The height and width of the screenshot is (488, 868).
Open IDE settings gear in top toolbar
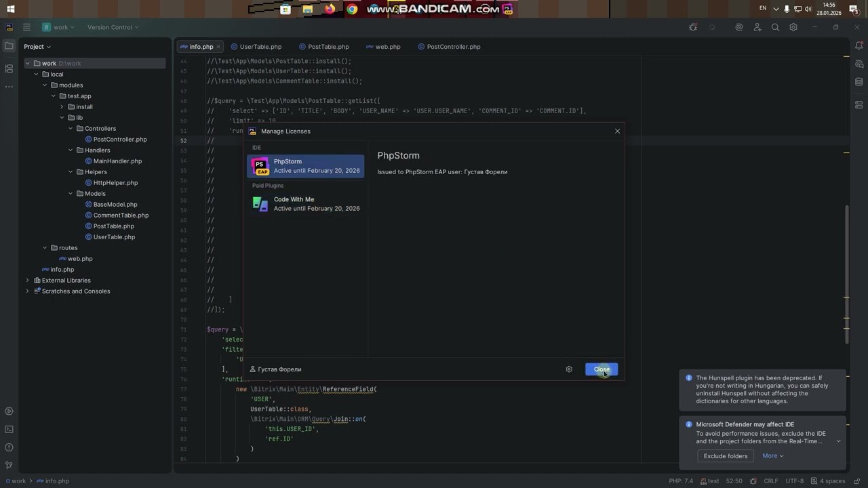tap(793, 27)
